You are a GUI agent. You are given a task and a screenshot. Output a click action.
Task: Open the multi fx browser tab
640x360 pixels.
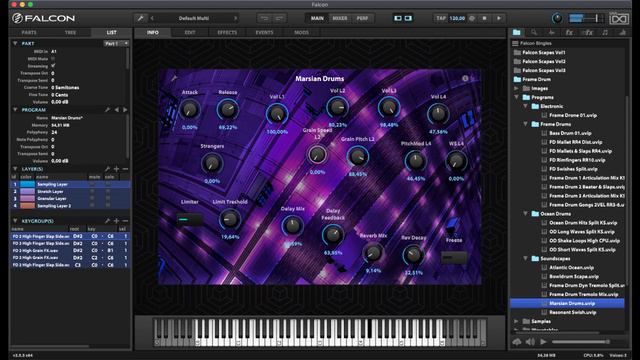[587, 32]
